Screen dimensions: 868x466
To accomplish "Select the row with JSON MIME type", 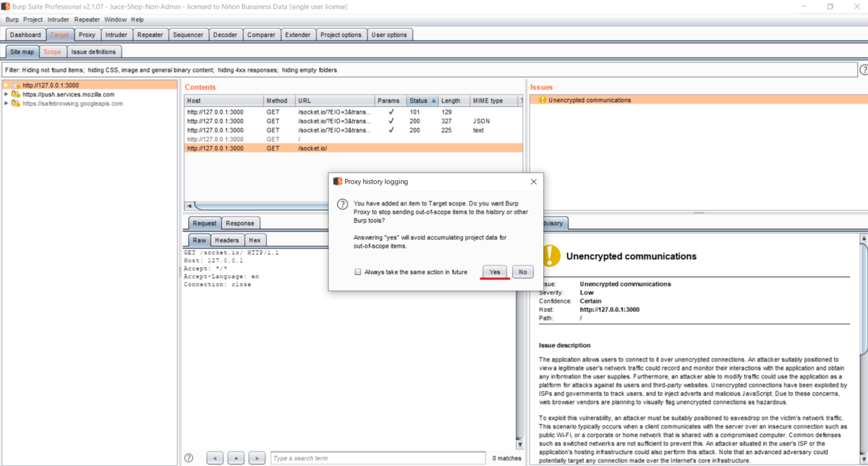I will point(353,121).
